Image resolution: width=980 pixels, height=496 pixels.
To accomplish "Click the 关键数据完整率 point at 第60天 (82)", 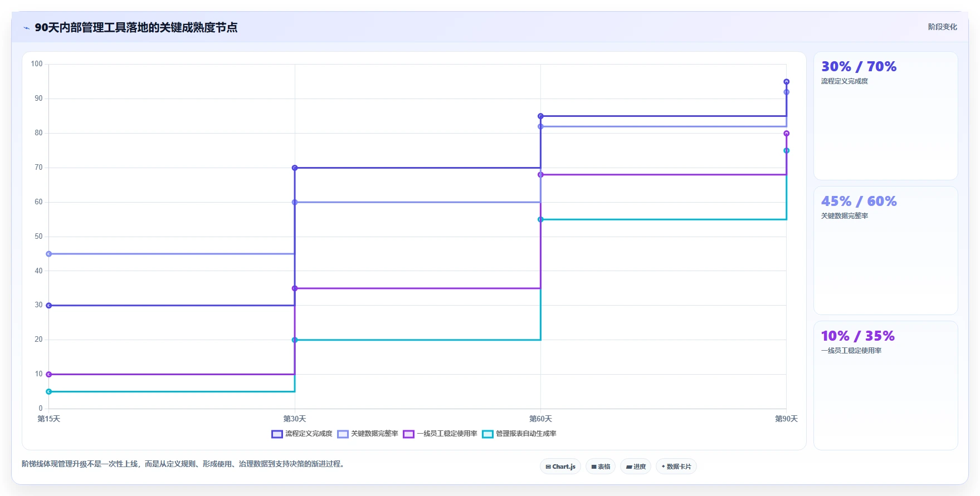I will pyautogui.click(x=540, y=126).
